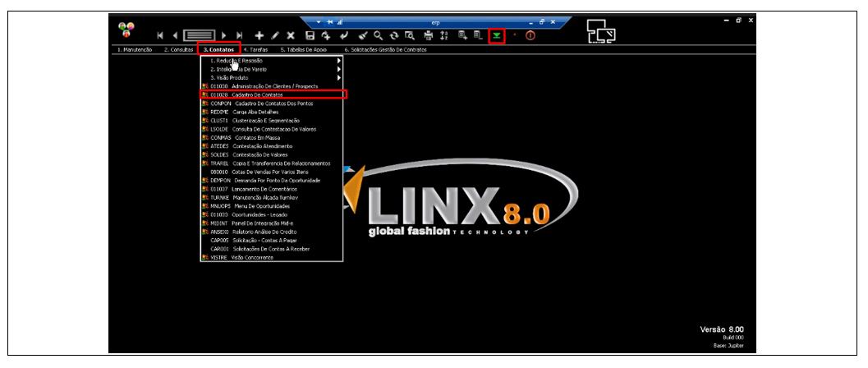Go to the first record arrow
This screenshot has width=868, height=368.
pyautogui.click(x=160, y=35)
